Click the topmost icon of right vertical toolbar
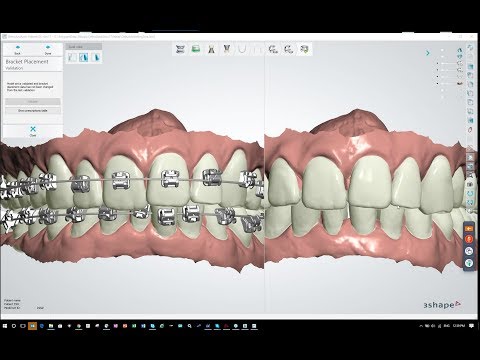The width and height of the screenshot is (480, 360). click(x=471, y=48)
